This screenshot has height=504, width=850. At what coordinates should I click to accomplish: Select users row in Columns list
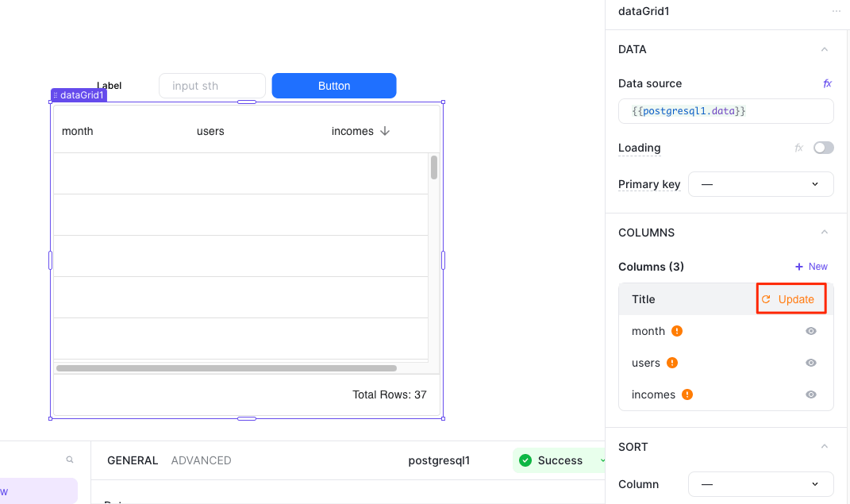point(726,363)
